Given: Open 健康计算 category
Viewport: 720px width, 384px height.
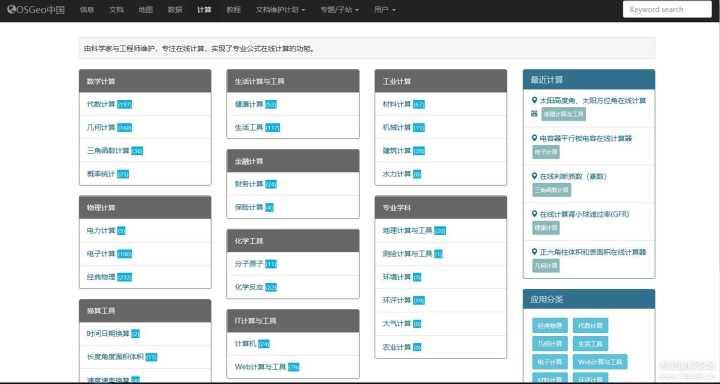Looking at the screenshot, I should coord(249,104).
